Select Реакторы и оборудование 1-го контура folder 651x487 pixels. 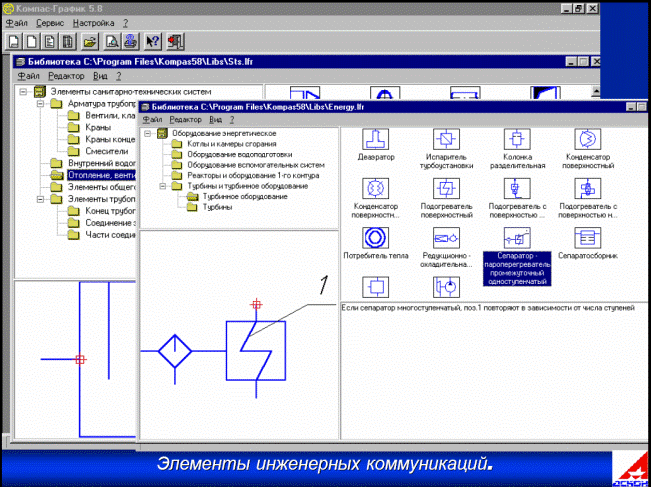(253, 176)
